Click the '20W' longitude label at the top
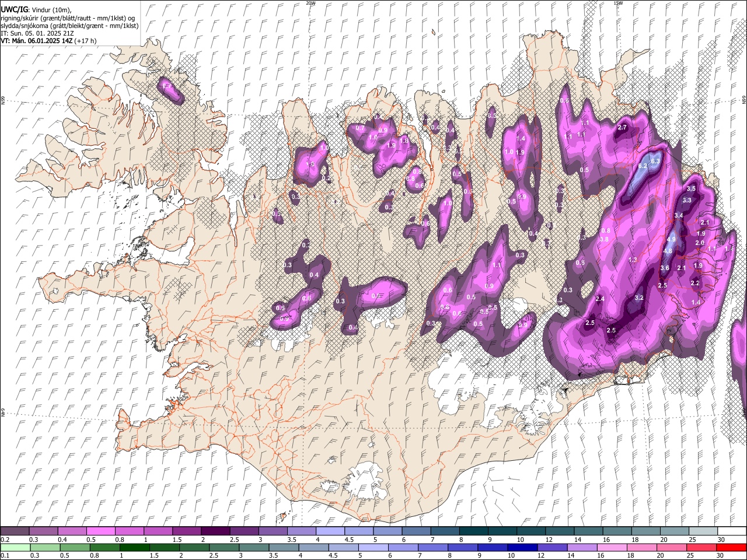The width and height of the screenshot is (747, 560). pyautogui.click(x=311, y=3)
